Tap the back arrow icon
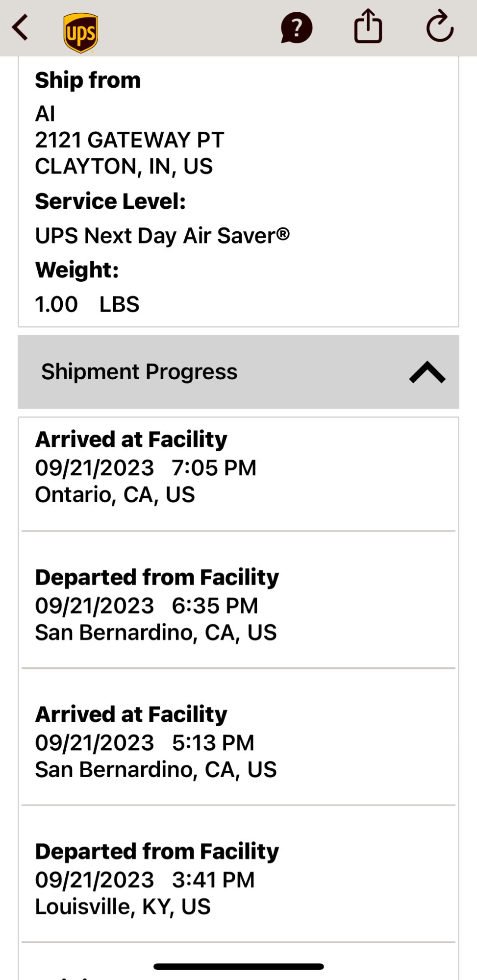 click(x=21, y=27)
